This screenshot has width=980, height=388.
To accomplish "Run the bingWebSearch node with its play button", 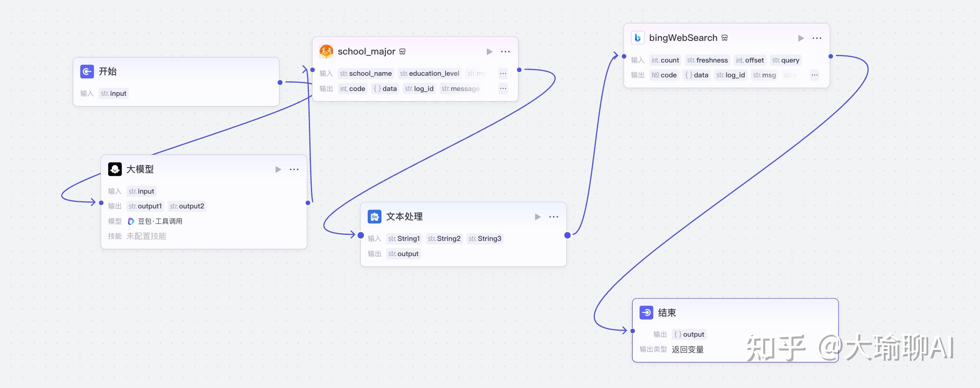I will (801, 38).
